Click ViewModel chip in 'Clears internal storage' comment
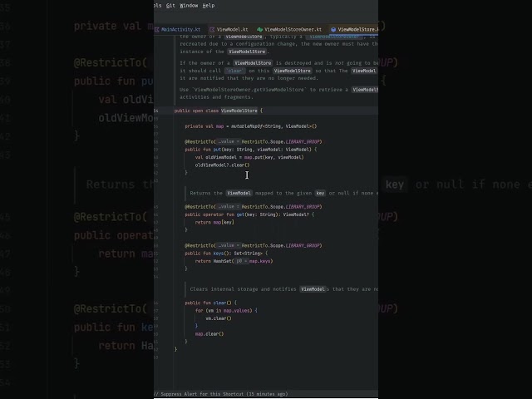 click(x=313, y=289)
